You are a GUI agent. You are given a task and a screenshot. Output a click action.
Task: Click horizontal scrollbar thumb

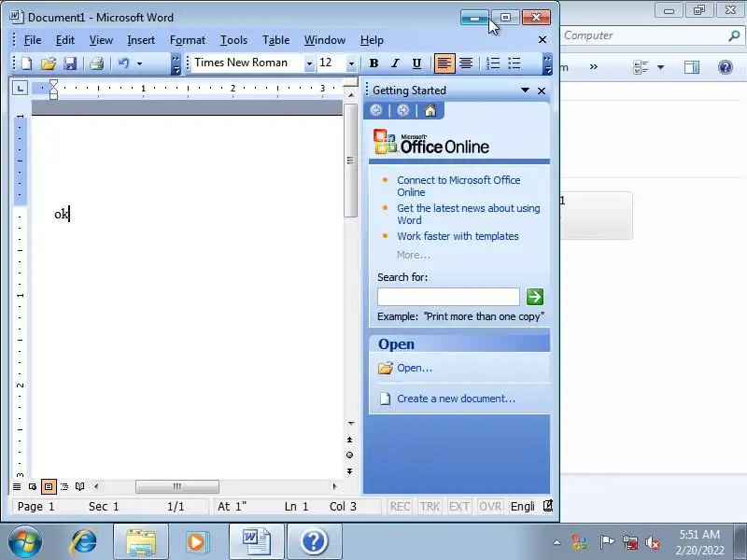point(177,486)
